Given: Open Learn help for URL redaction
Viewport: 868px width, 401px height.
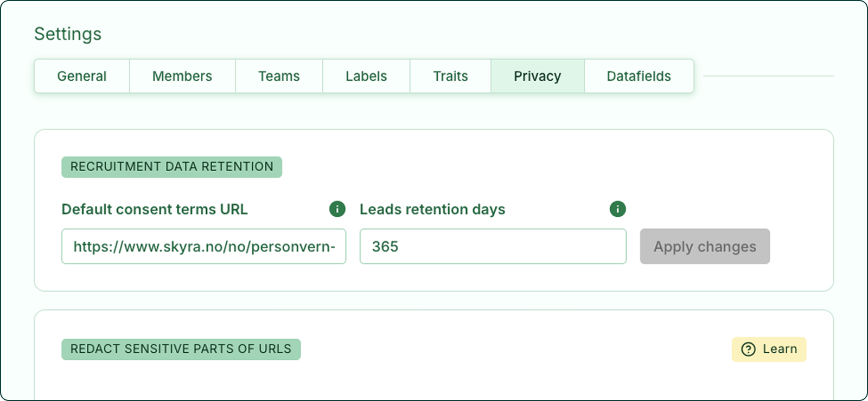Looking at the screenshot, I should tap(769, 350).
